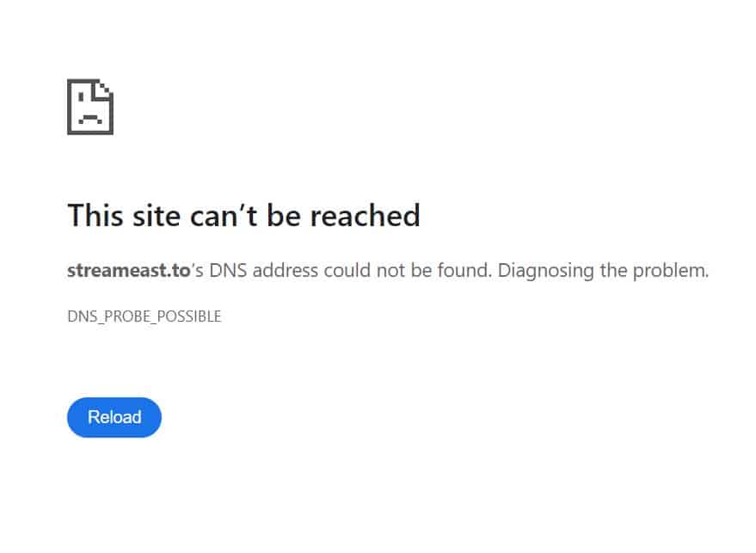Click the word 'Diagnosing' in the description
The width and height of the screenshot is (756, 553).
546,270
